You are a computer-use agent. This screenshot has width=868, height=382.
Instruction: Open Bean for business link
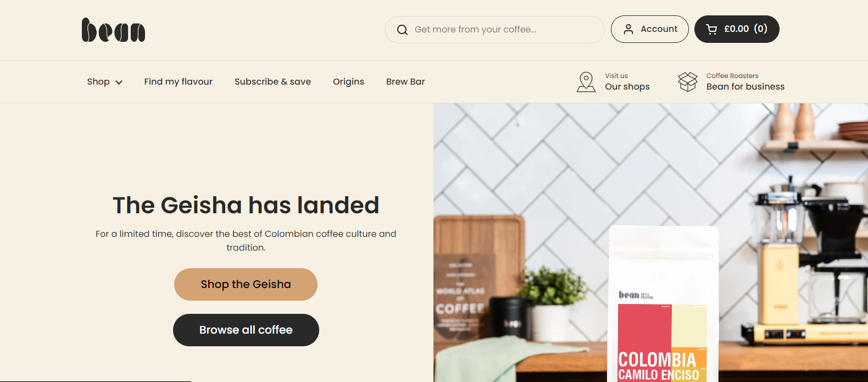[x=745, y=87]
